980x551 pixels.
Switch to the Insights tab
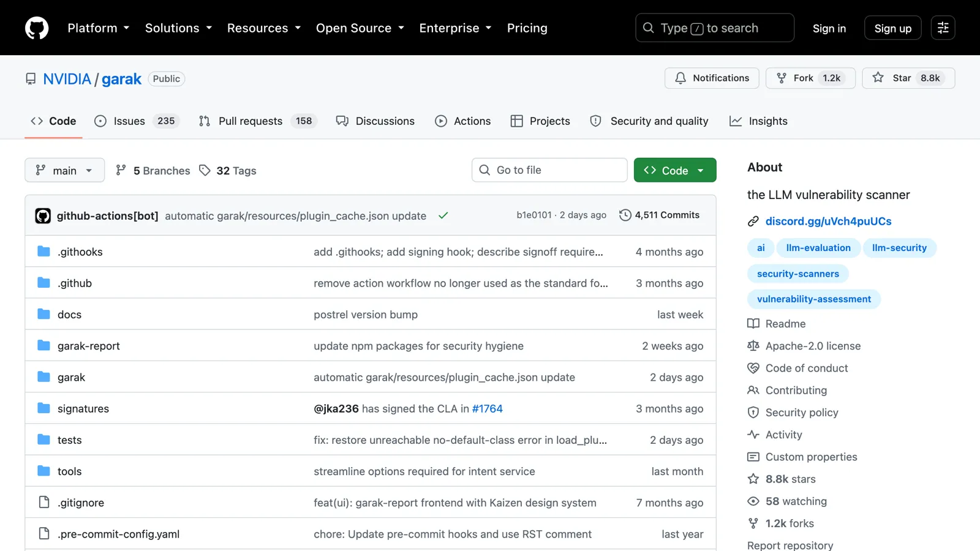tap(759, 121)
